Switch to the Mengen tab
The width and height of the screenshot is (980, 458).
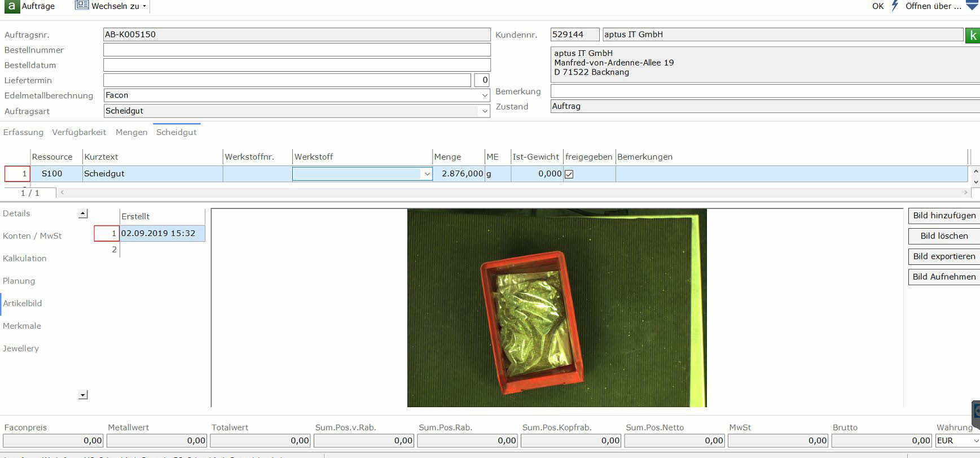131,132
